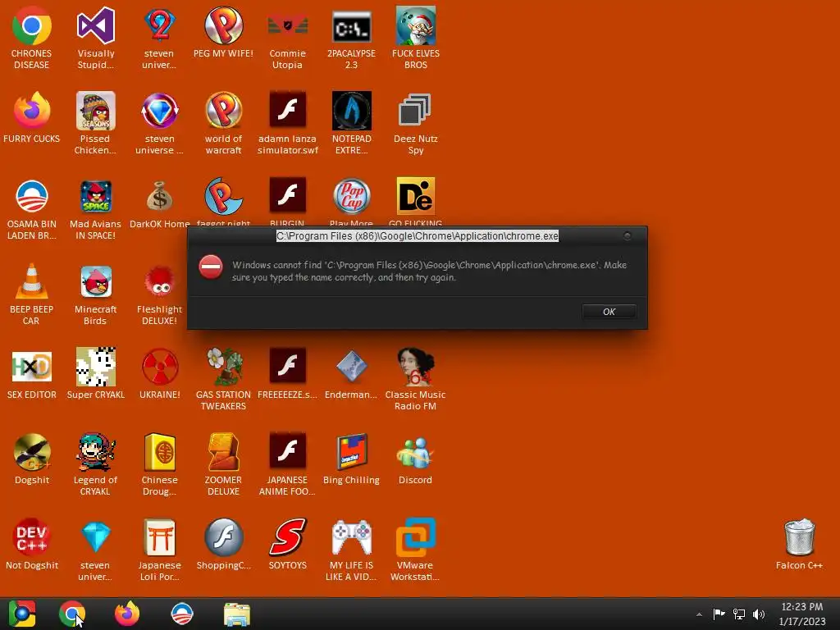
Task: Launch the world of warcraft icon
Action: [223, 123]
